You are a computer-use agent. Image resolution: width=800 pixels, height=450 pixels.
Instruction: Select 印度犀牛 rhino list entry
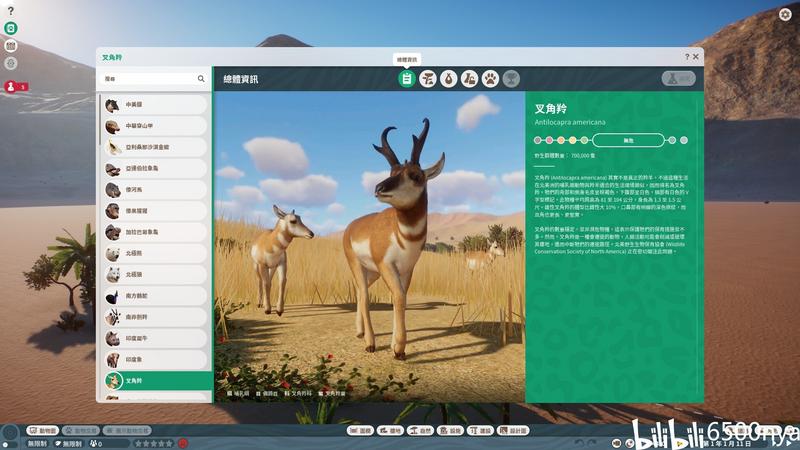(155, 339)
